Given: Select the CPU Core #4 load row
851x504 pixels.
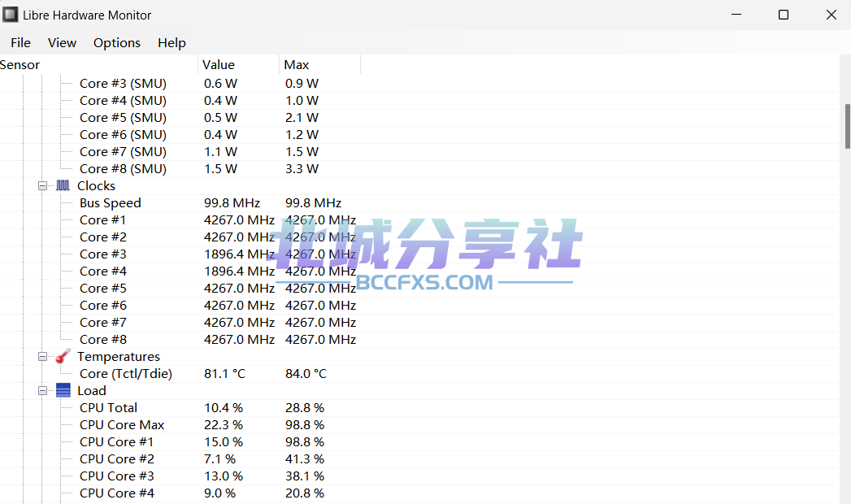Looking at the screenshot, I should click(x=419, y=493).
